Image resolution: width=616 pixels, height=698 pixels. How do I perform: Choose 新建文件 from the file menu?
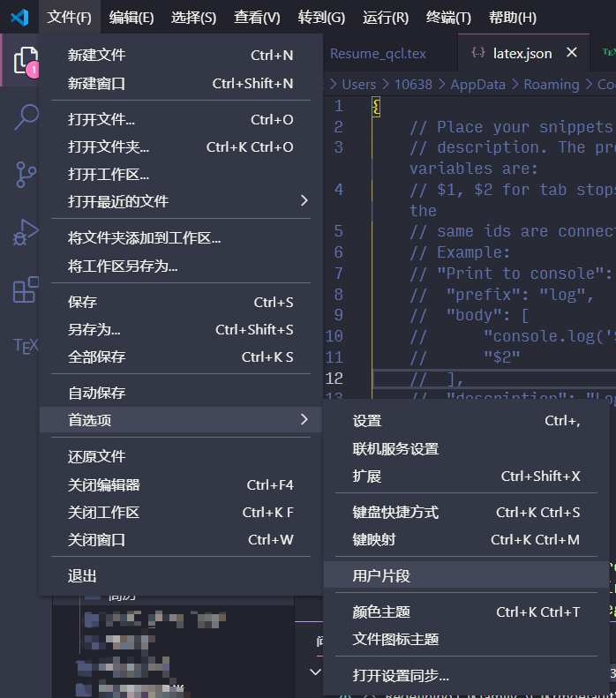click(181, 56)
